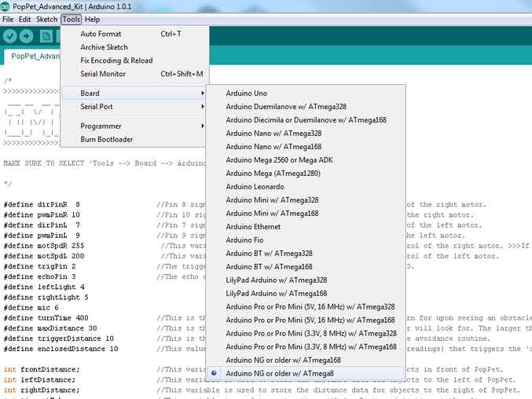The image size is (532, 399).
Task: Click Burn Bootloader menu entry
Action: coord(134,139)
